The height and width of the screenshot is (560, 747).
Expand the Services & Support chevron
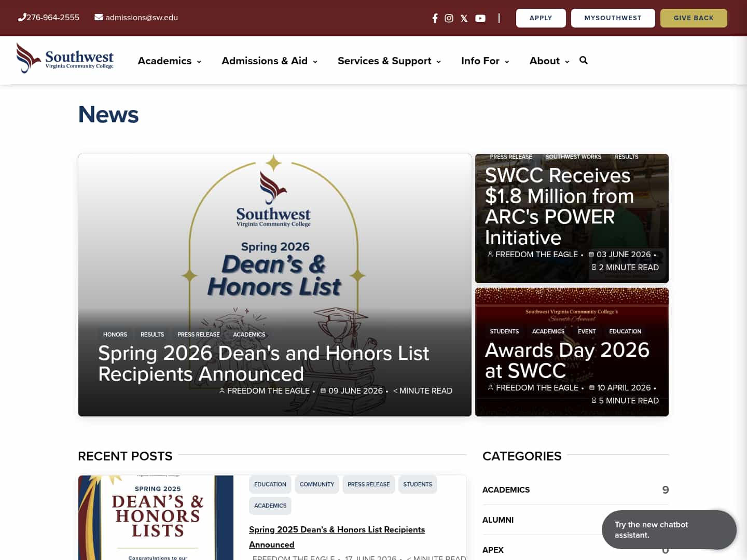click(x=438, y=62)
